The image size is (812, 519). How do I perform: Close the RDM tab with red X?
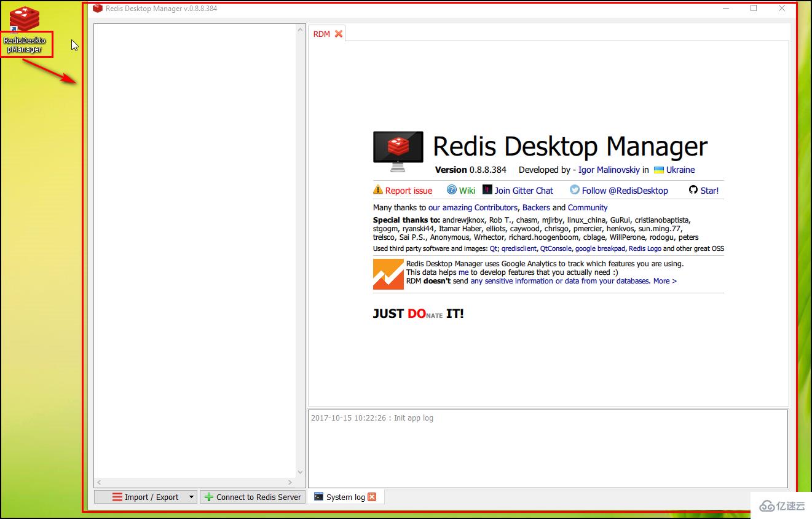click(x=339, y=34)
